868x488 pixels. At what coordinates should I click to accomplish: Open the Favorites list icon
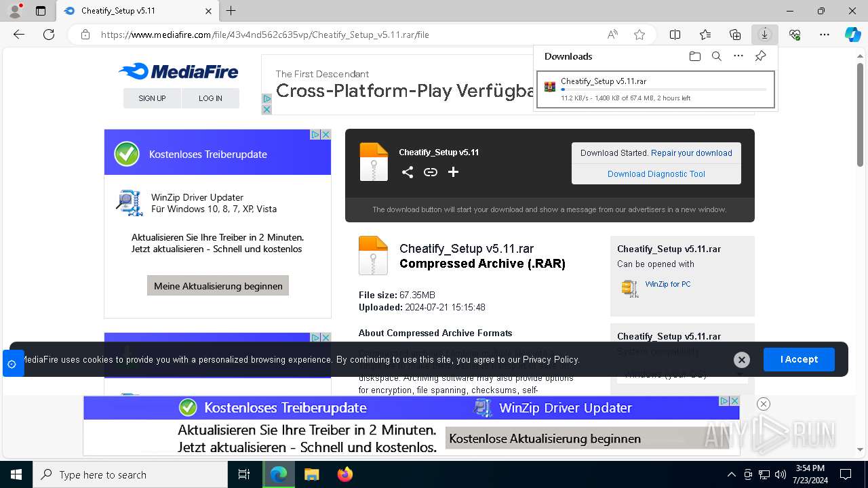point(705,35)
